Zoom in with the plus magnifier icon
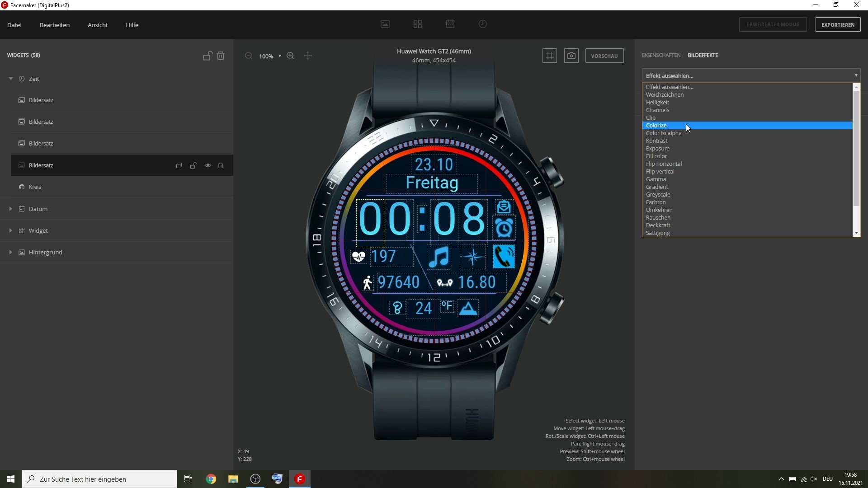 click(290, 56)
